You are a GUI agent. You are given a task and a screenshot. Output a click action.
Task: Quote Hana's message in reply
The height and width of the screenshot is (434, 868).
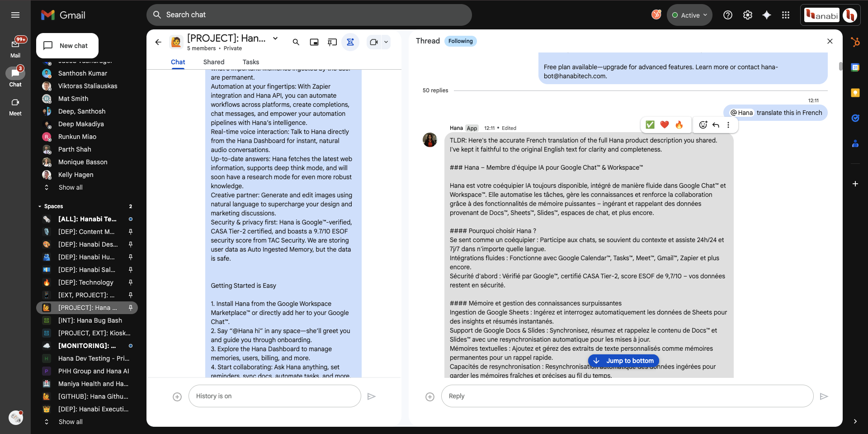click(716, 125)
